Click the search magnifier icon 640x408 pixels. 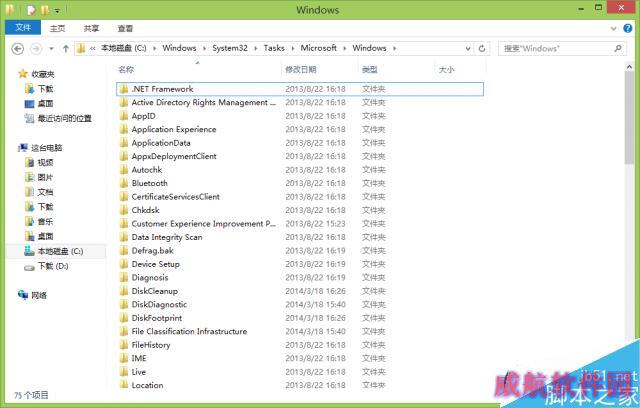[618, 48]
